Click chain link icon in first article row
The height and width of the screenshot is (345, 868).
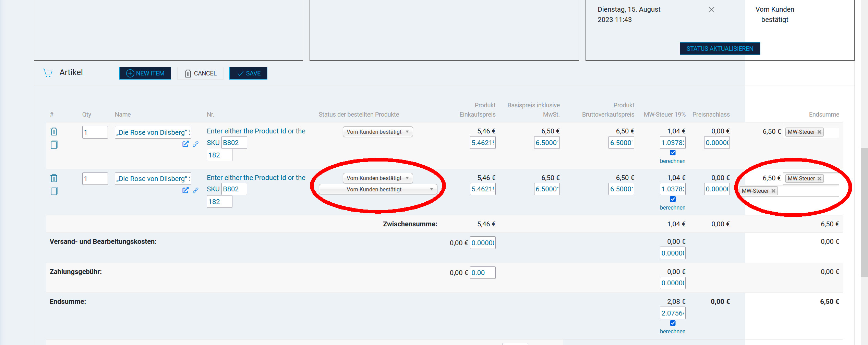(195, 144)
